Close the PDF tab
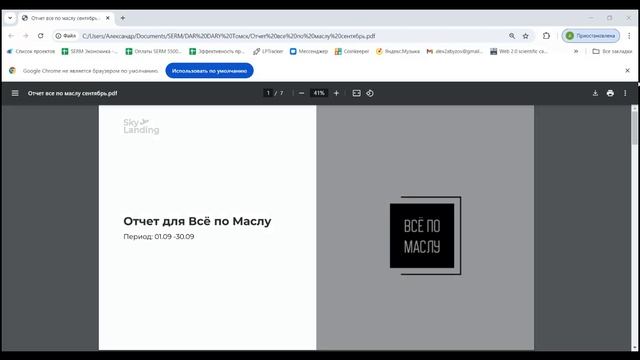Image resolution: width=640 pixels, height=360 pixels. [x=107, y=18]
